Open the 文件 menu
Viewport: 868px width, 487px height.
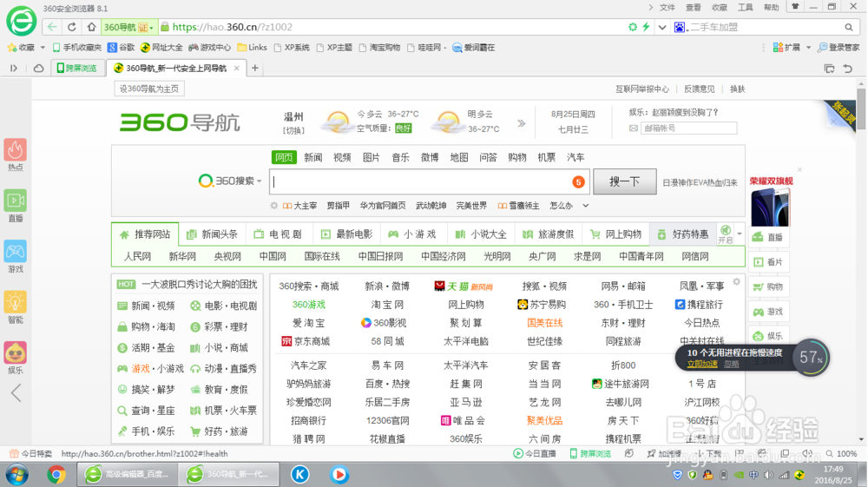click(x=667, y=7)
